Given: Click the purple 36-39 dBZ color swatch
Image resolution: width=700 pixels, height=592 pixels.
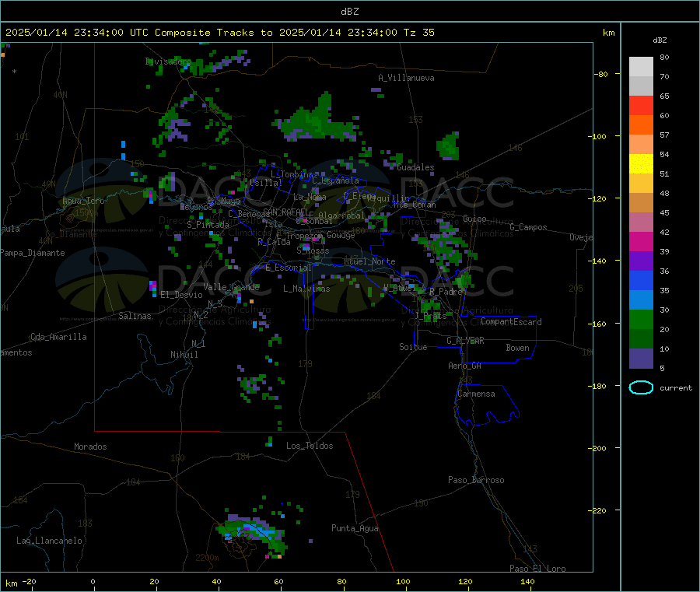Looking at the screenshot, I should pos(641,261).
